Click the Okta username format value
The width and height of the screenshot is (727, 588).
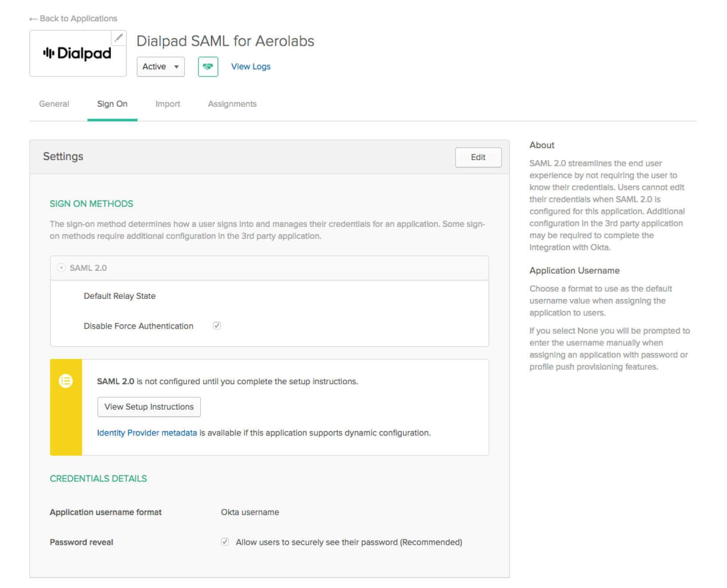click(250, 512)
